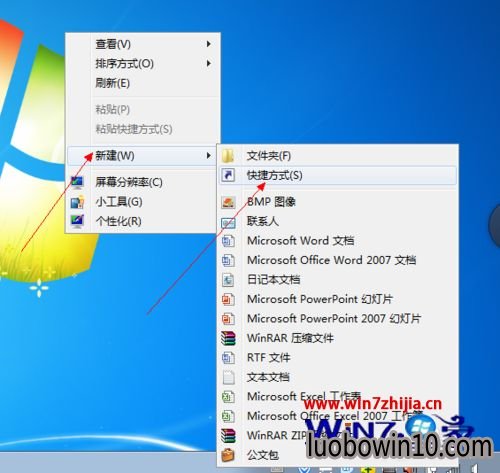Create a new 快捷方式(S) shortcut
Screen dimensions: 500x473
338,175
